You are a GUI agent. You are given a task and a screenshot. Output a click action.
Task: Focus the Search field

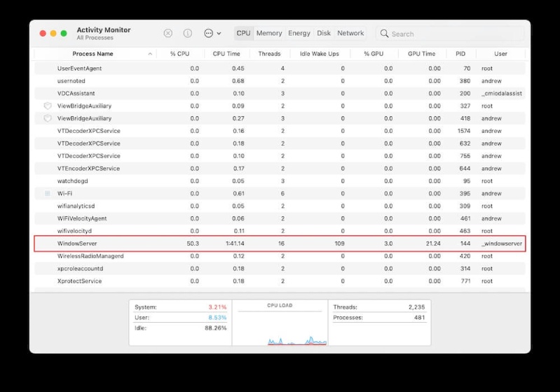[450, 34]
